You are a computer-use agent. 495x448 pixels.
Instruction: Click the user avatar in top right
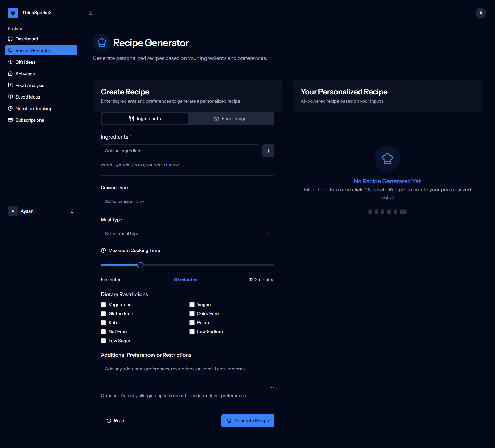pyautogui.click(x=481, y=13)
